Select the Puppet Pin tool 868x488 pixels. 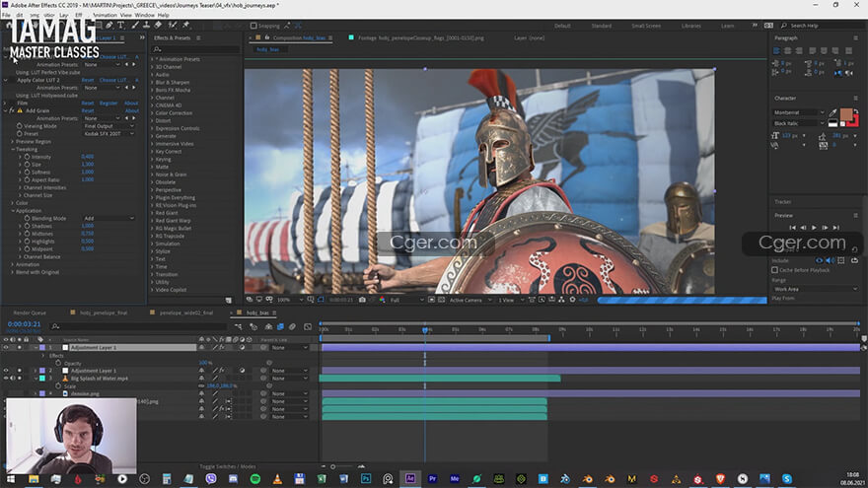186,26
